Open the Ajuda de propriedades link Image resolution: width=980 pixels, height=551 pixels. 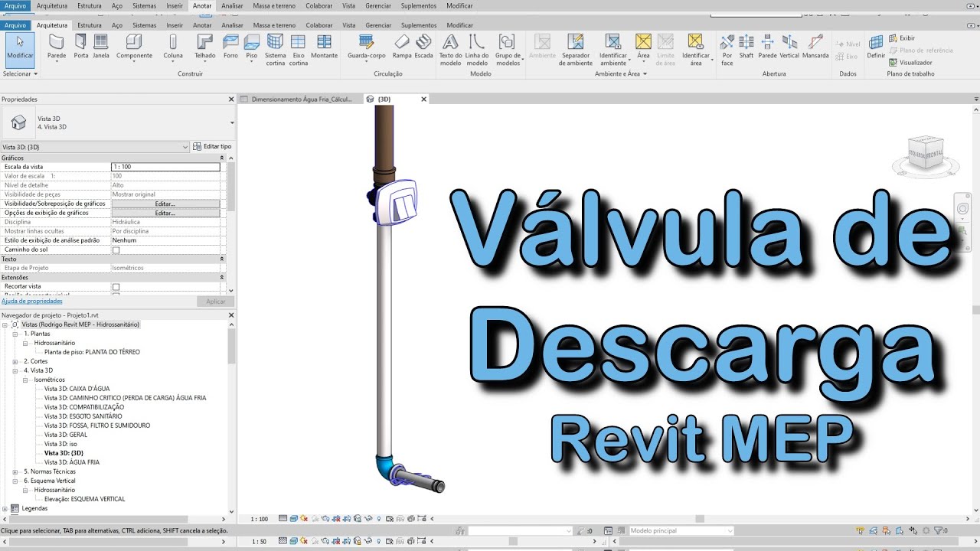tap(32, 302)
